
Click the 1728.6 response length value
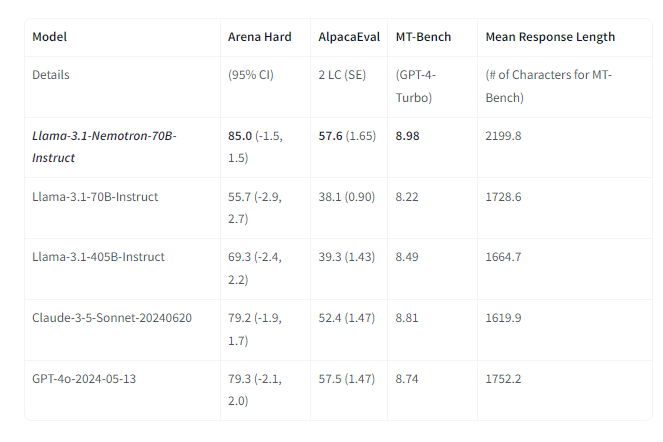click(503, 197)
